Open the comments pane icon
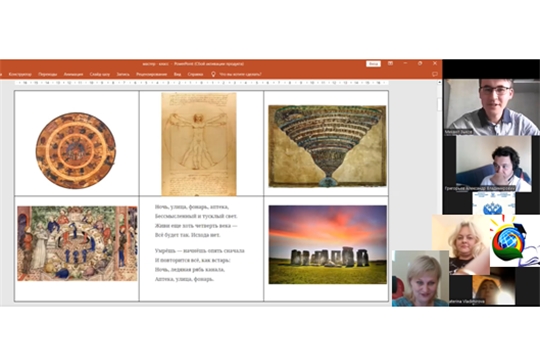Image resolution: width=540 pixels, height=360 pixels. coord(435,74)
